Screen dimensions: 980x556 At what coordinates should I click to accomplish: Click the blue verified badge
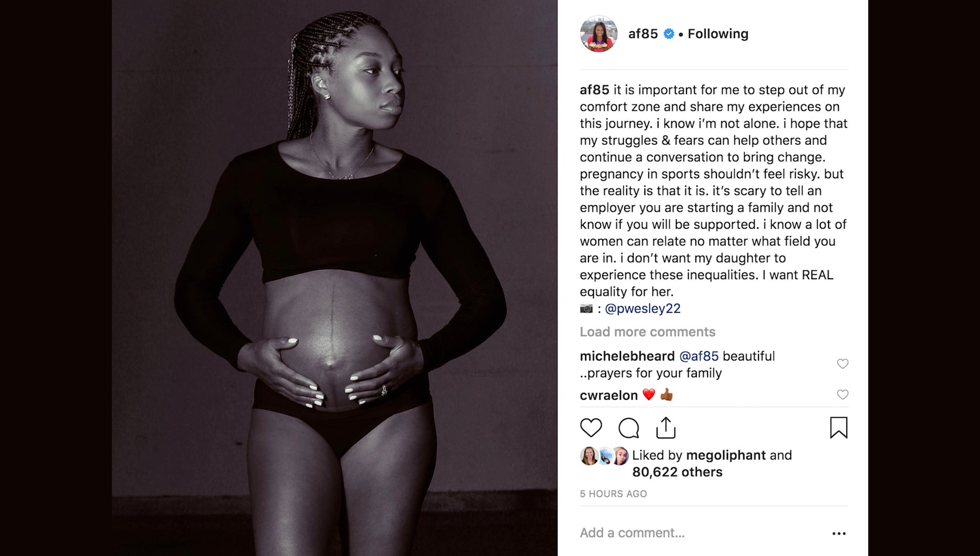(668, 34)
